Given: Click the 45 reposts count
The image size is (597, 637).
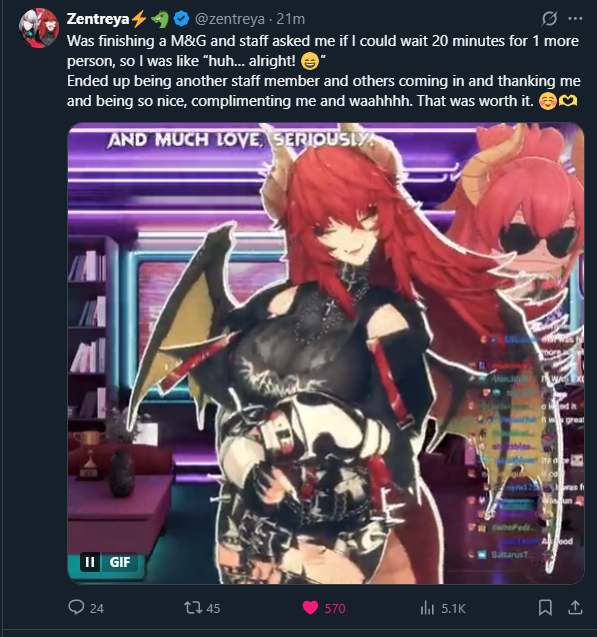Looking at the screenshot, I should pyautogui.click(x=213, y=608).
